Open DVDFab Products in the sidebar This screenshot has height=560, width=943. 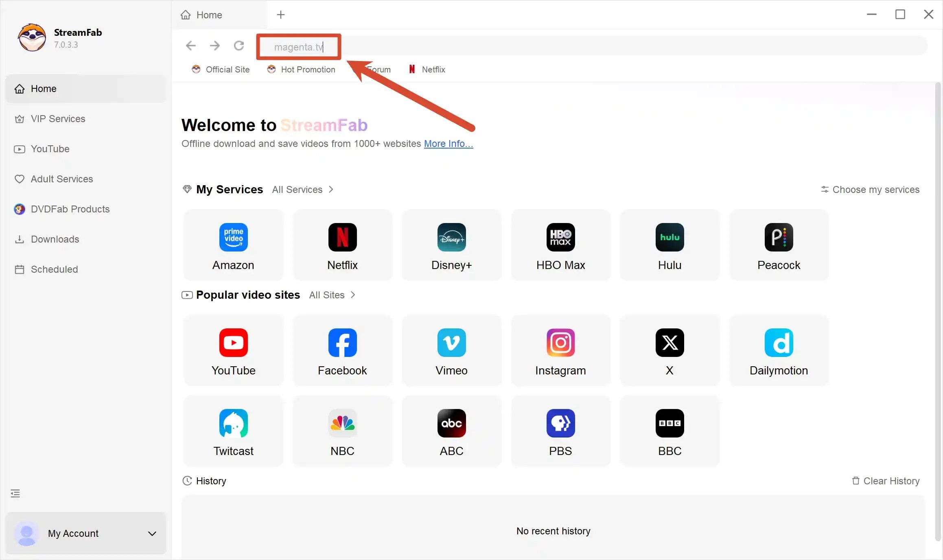[86, 209]
